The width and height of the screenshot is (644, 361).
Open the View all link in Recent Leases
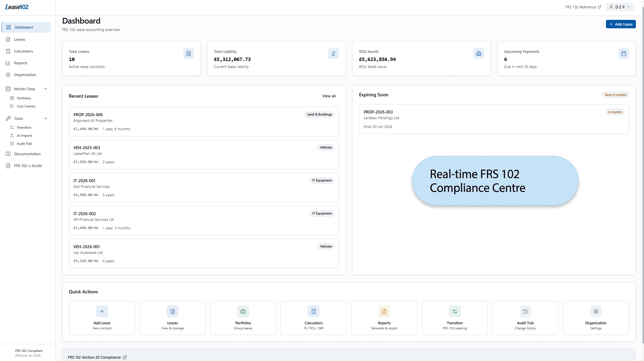329,96
